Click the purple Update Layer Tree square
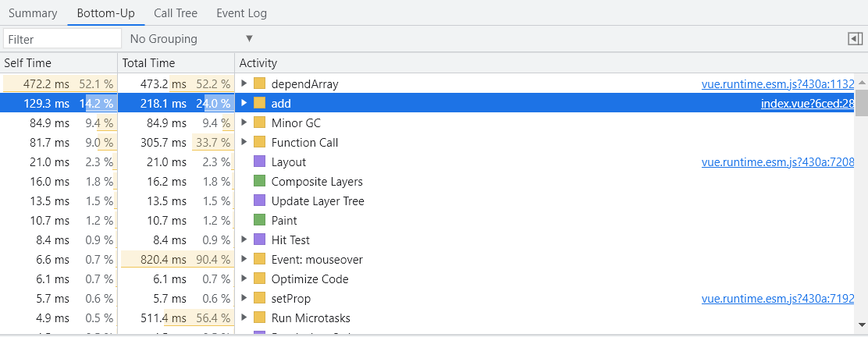This screenshot has height=337, width=868. (260, 201)
